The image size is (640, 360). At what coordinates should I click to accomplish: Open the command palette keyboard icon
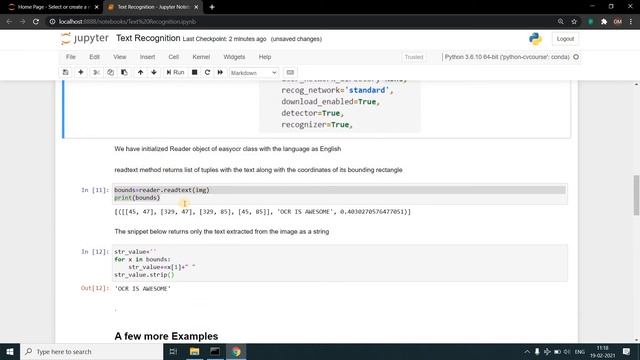(x=290, y=72)
